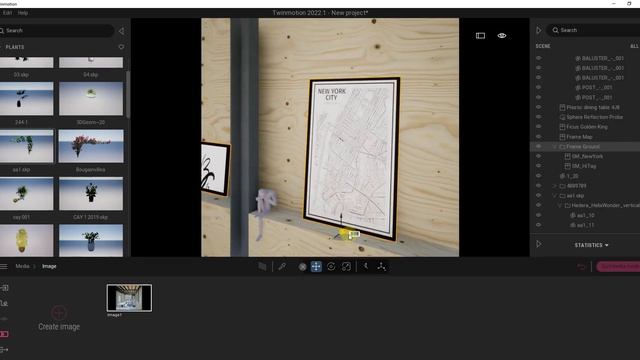Select the 244.1 plant thumbnail
This screenshot has width=640, height=360.
tap(27, 99)
